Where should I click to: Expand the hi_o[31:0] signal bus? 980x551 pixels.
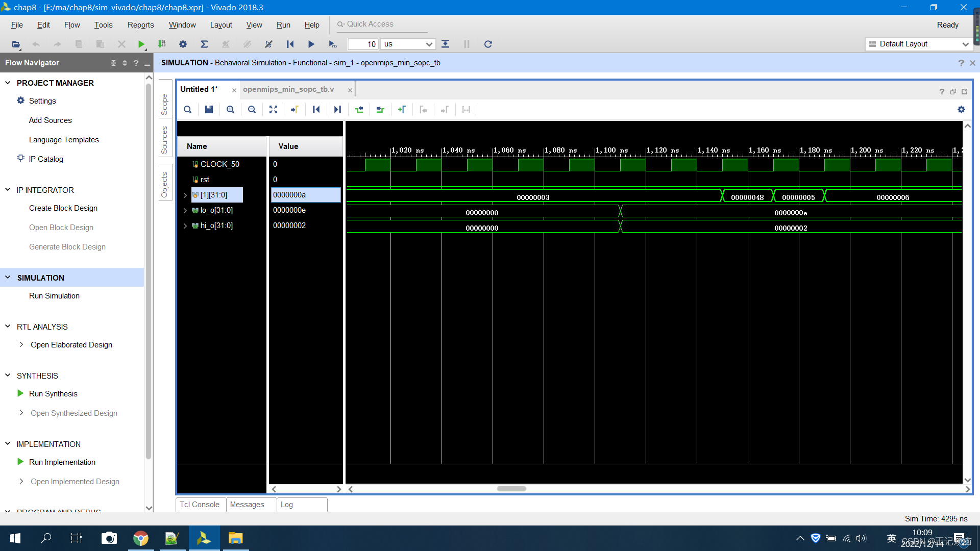[185, 226]
